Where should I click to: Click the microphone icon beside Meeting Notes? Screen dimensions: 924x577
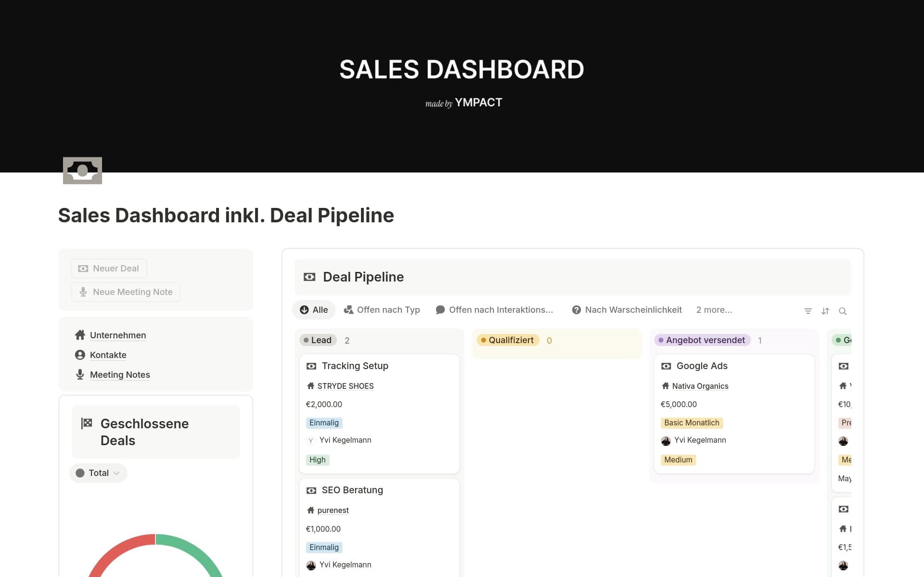coord(80,374)
